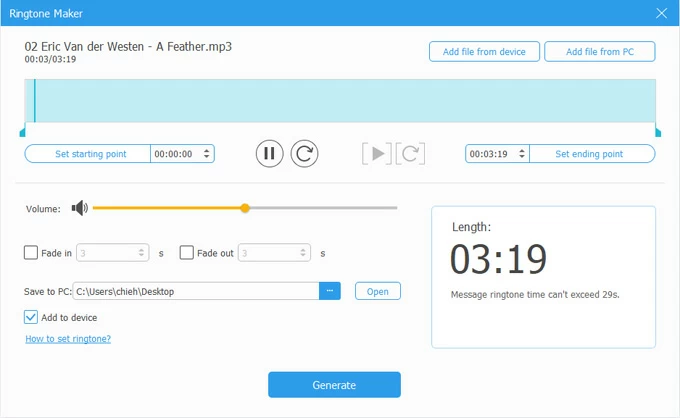Viewport: 680px width, 418px height.
Task: Uncheck Add to device option
Action: point(31,317)
